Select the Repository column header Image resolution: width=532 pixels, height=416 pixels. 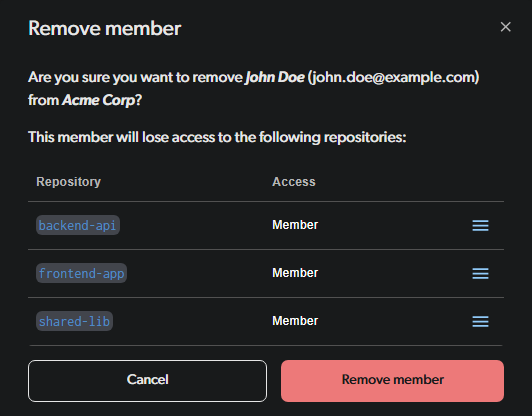pos(69,182)
